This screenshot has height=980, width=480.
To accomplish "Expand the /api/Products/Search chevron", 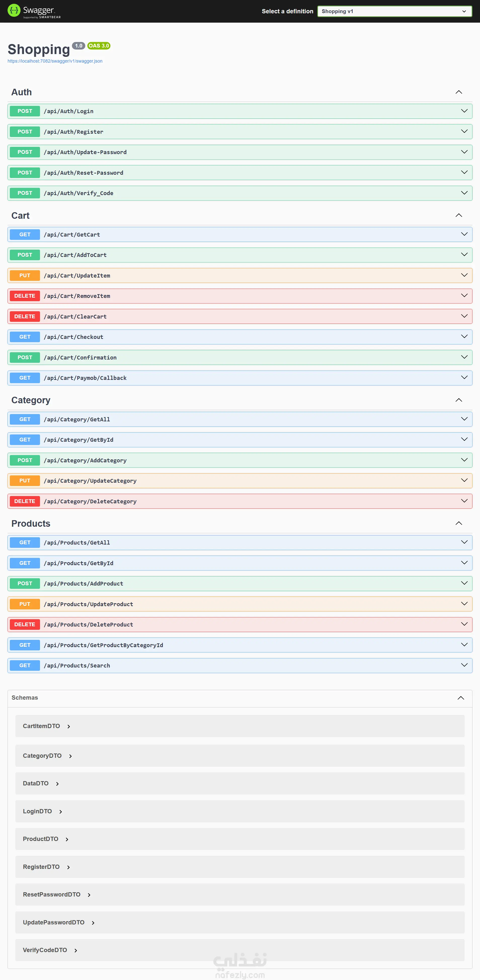I will [x=464, y=665].
